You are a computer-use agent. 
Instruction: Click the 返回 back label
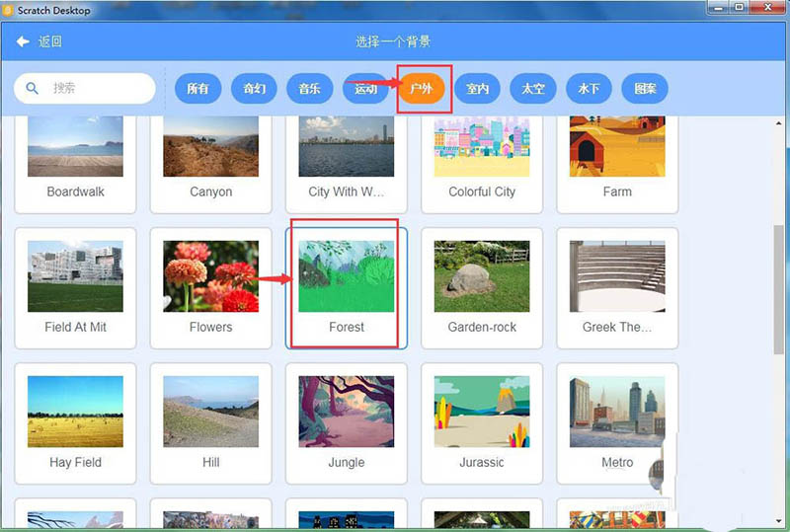coord(50,41)
